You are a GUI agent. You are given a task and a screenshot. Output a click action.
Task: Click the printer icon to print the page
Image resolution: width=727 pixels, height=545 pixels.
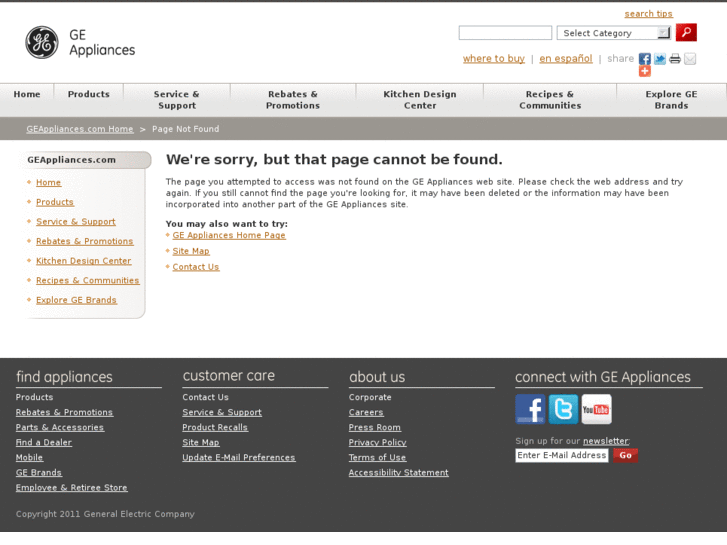(x=675, y=59)
